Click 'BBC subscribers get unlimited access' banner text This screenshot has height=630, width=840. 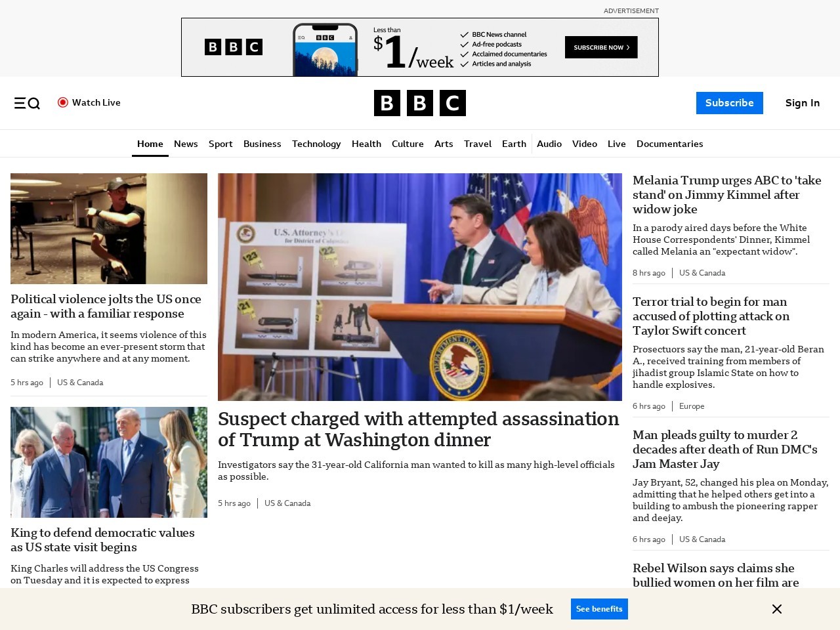(372, 609)
